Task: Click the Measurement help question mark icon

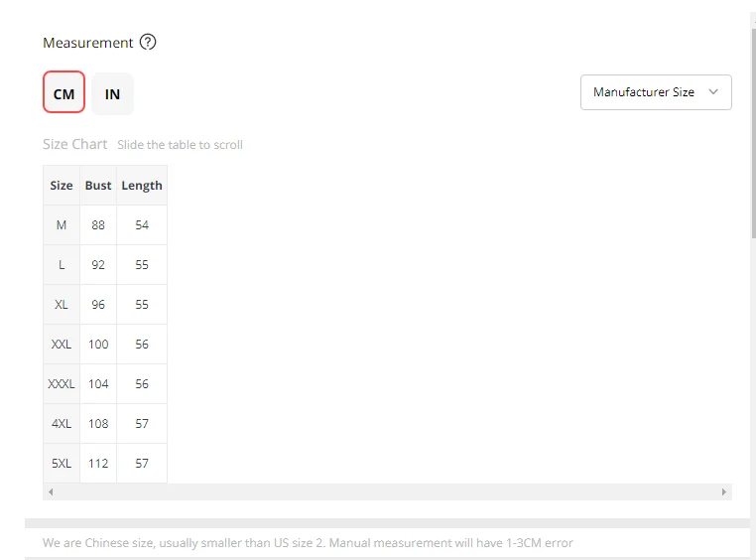Action: click(148, 42)
